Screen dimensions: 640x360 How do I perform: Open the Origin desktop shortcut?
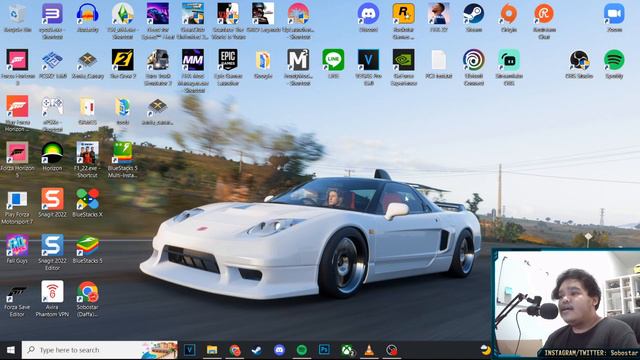(509, 17)
